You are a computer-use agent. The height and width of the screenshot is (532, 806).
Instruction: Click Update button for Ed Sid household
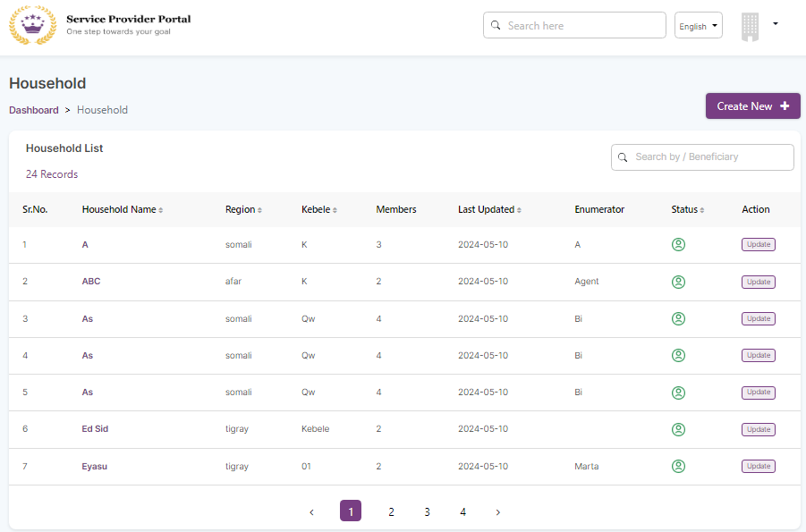pos(758,429)
